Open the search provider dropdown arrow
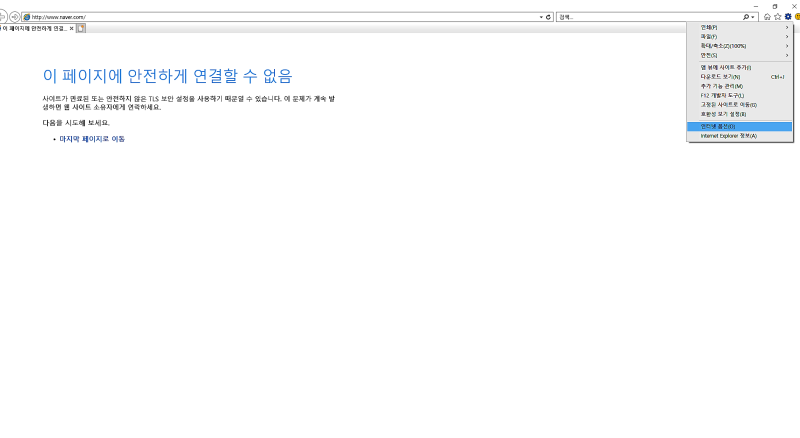This screenshot has width=800, height=438. coord(753,17)
